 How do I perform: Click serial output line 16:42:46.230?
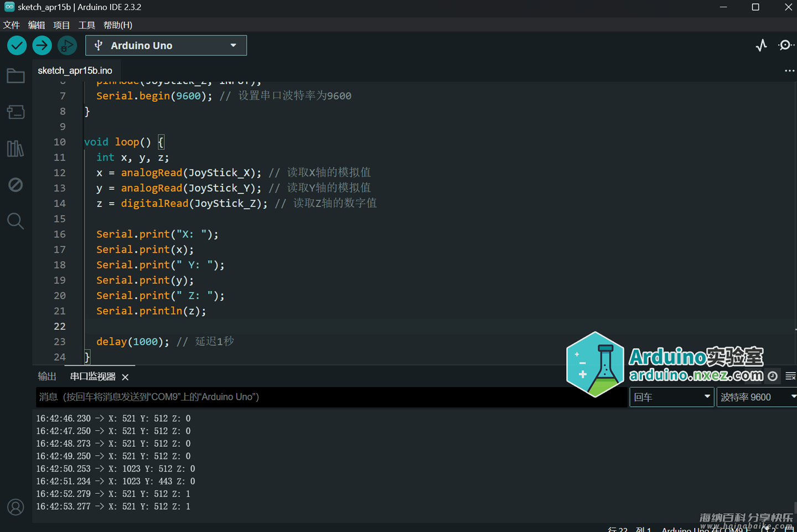[113, 419]
